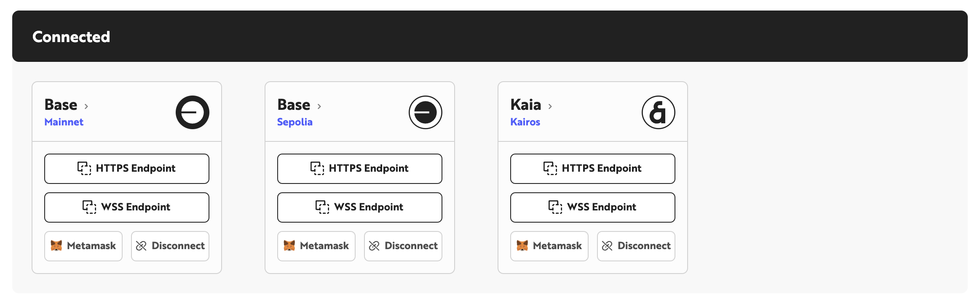Expand chevron next to Base Mainnet title
This screenshot has height=303, width=980.
(x=86, y=106)
